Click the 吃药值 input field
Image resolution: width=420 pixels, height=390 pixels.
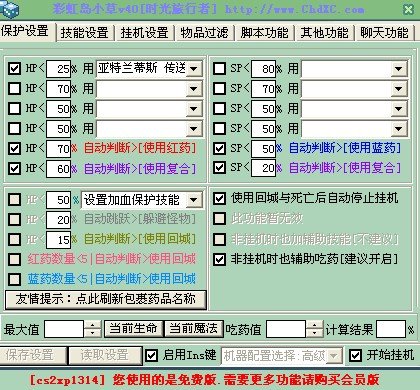(x=286, y=329)
